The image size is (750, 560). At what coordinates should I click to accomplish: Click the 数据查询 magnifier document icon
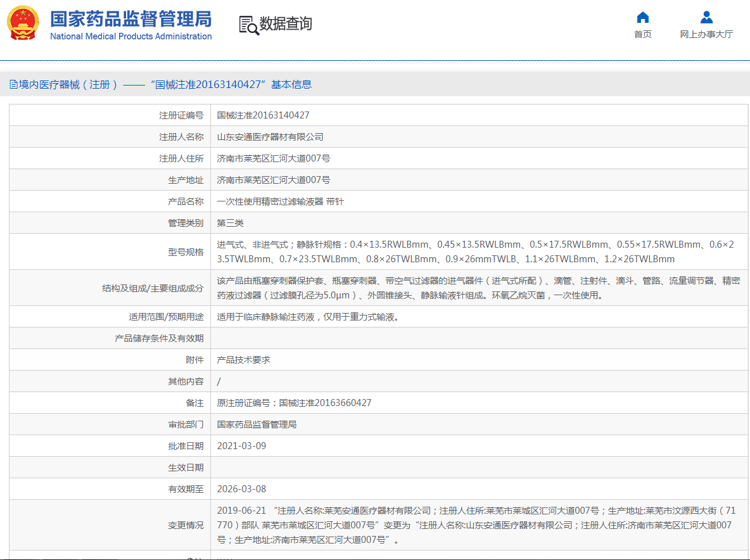[248, 25]
